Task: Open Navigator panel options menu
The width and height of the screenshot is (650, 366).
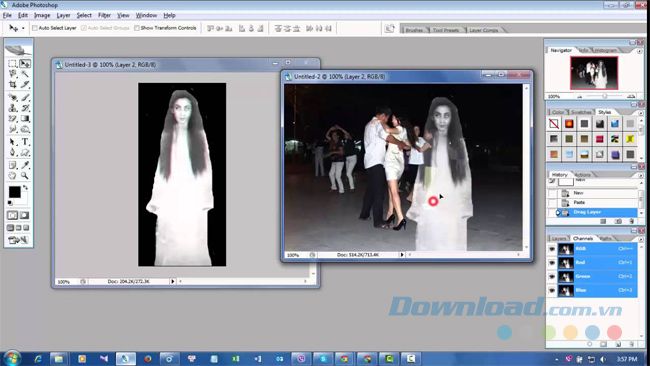Action: click(640, 51)
